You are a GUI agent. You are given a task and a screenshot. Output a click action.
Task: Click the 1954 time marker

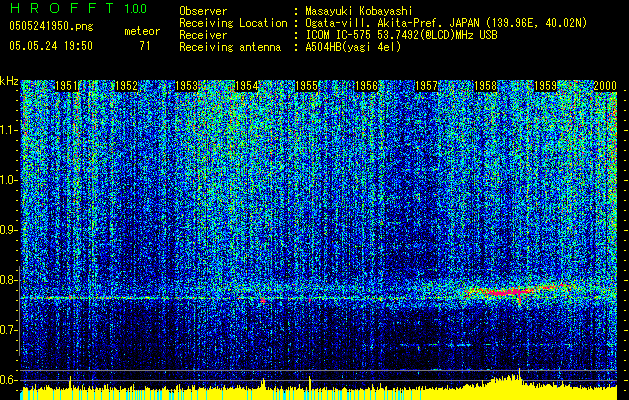pyautogui.click(x=246, y=86)
